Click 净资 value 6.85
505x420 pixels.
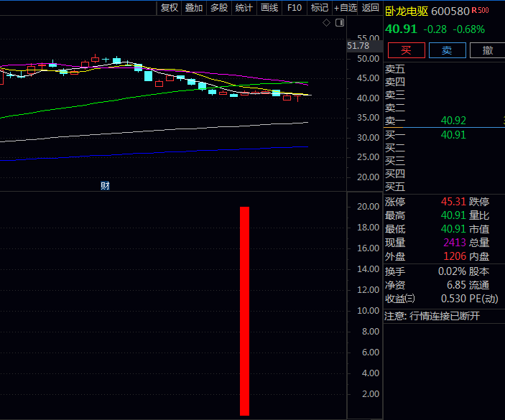tap(456, 285)
